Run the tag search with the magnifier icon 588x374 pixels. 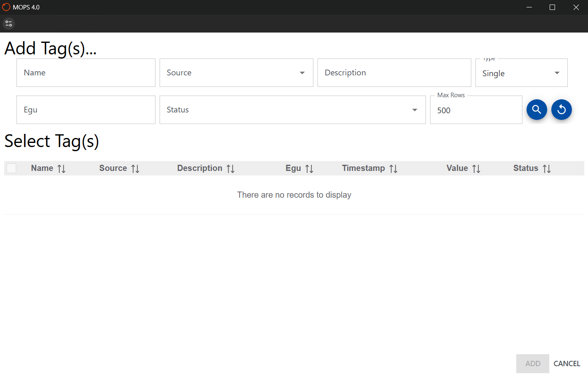click(x=536, y=110)
